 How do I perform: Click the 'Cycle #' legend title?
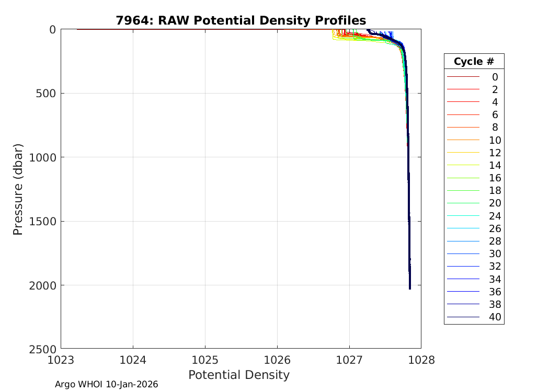pyautogui.click(x=474, y=61)
